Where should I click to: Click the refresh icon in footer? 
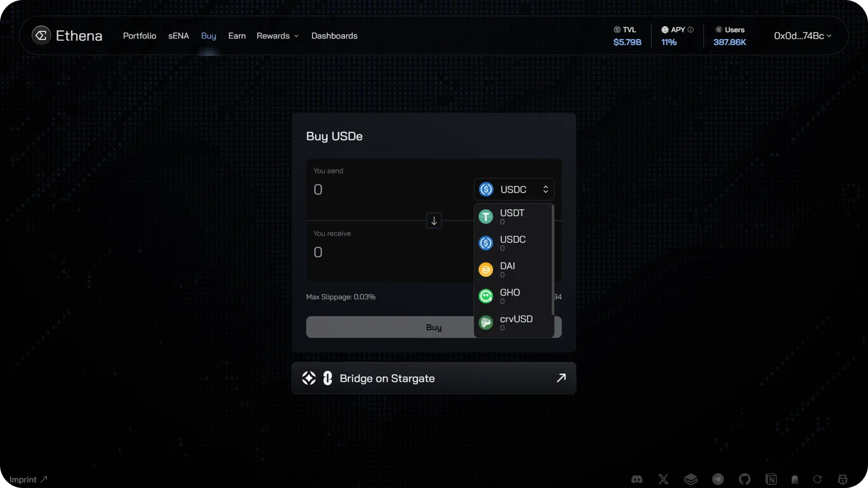[818, 479]
